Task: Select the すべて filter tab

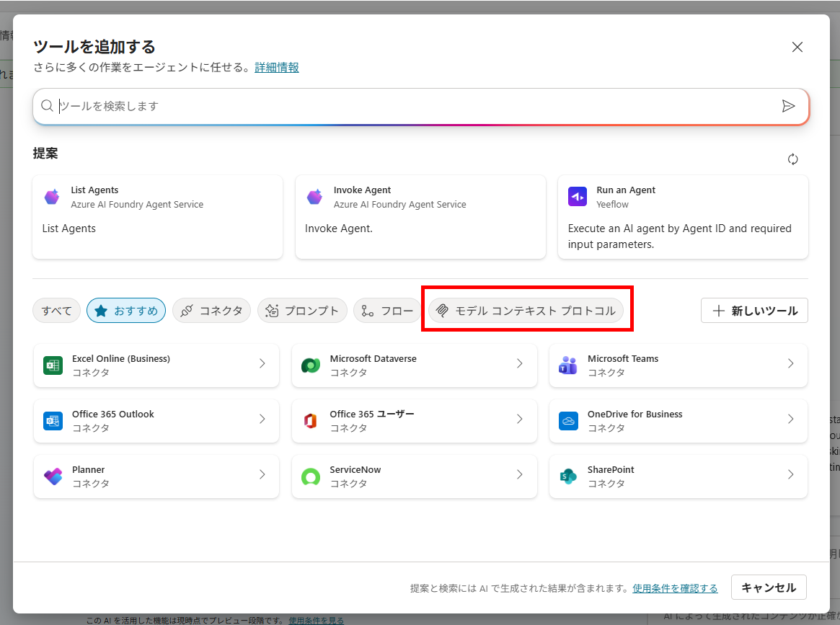Action: click(56, 311)
